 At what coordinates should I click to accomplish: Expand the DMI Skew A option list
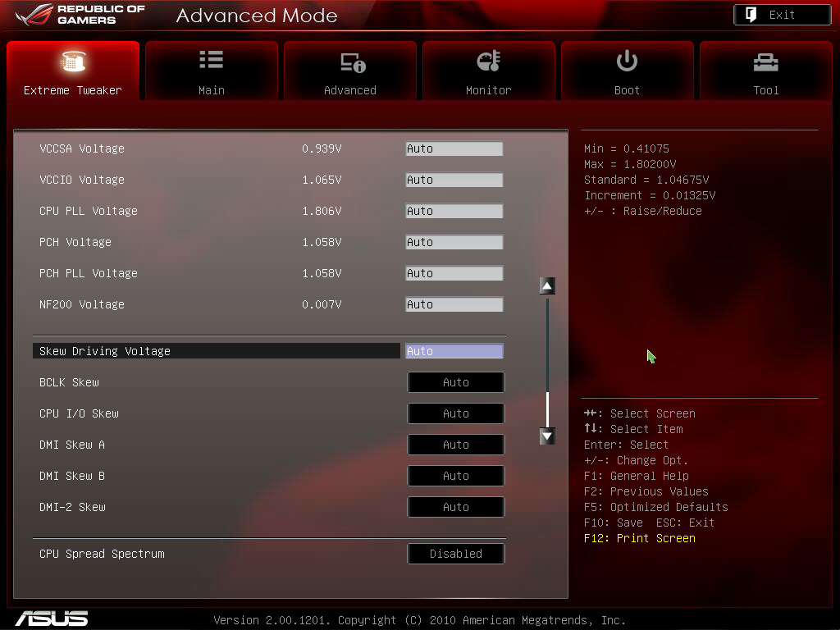pos(455,445)
